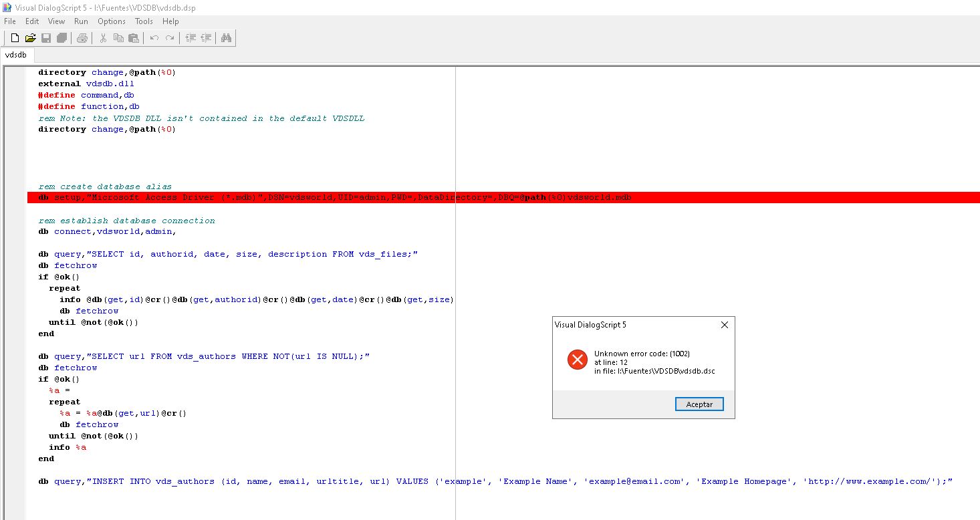Click the Cut scissors icon
The image size is (980, 520).
103,38
